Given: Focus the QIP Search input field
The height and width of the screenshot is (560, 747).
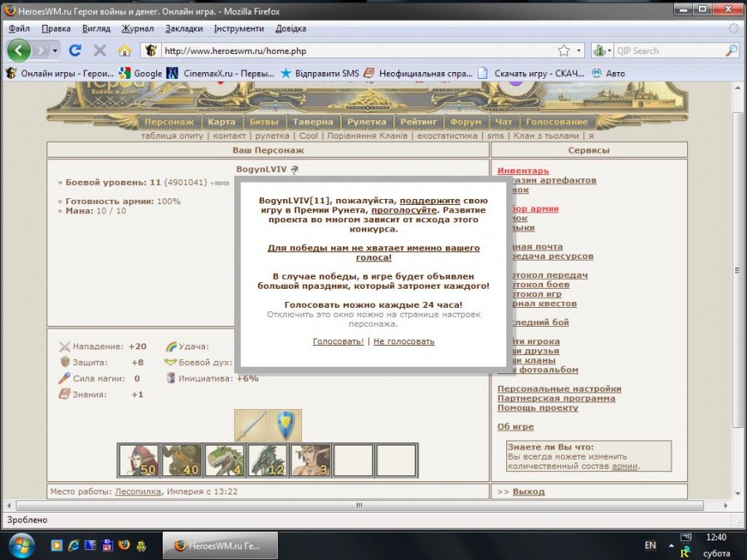Looking at the screenshot, I should 669,51.
